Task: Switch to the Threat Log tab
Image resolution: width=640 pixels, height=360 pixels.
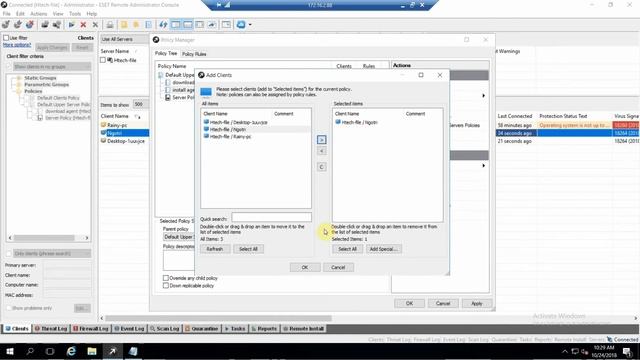Action: tap(51, 329)
